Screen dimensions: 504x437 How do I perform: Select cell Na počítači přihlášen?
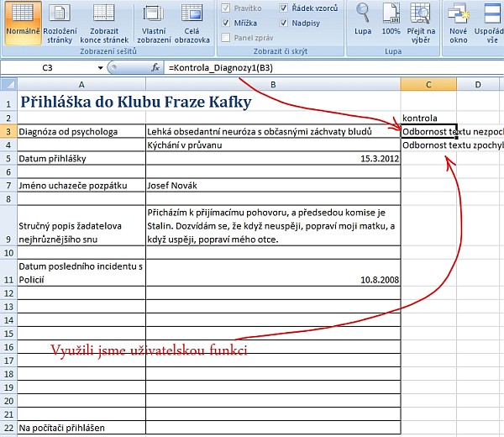(x=81, y=428)
